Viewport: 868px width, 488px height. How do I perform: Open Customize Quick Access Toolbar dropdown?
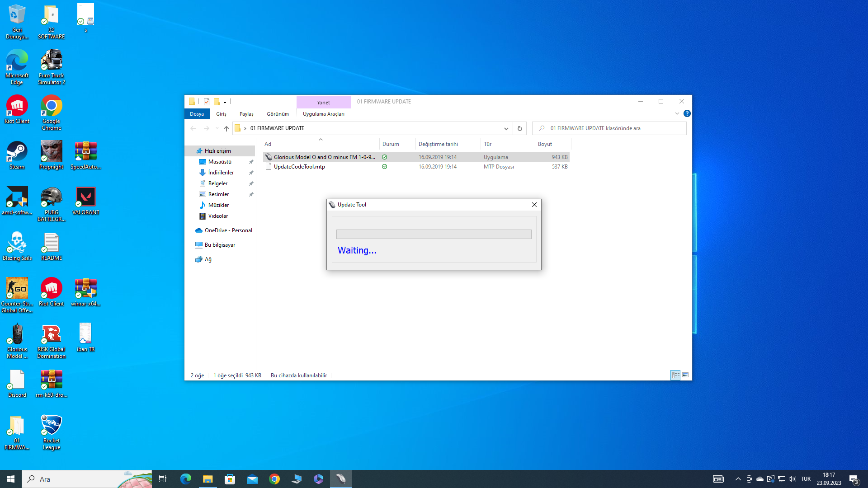225,102
